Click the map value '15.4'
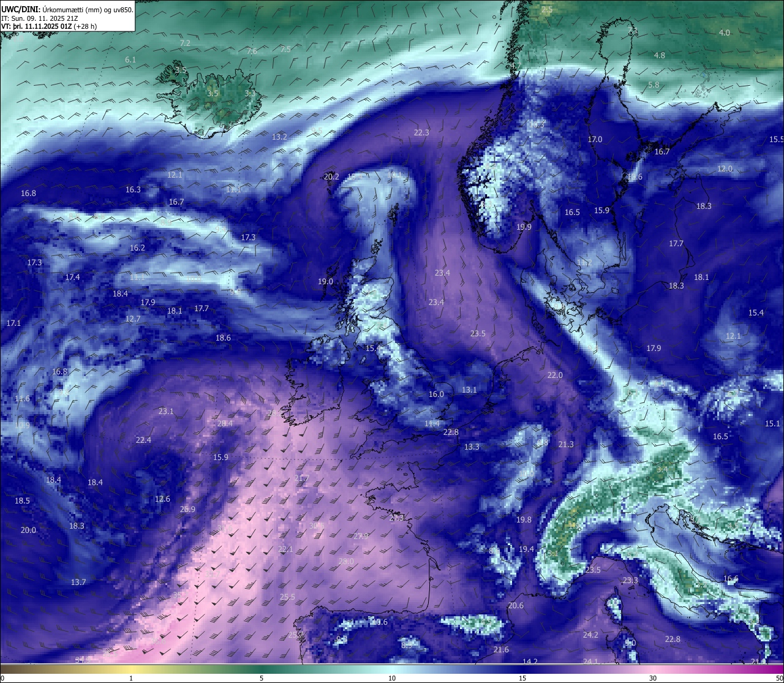 coord(756,313)
